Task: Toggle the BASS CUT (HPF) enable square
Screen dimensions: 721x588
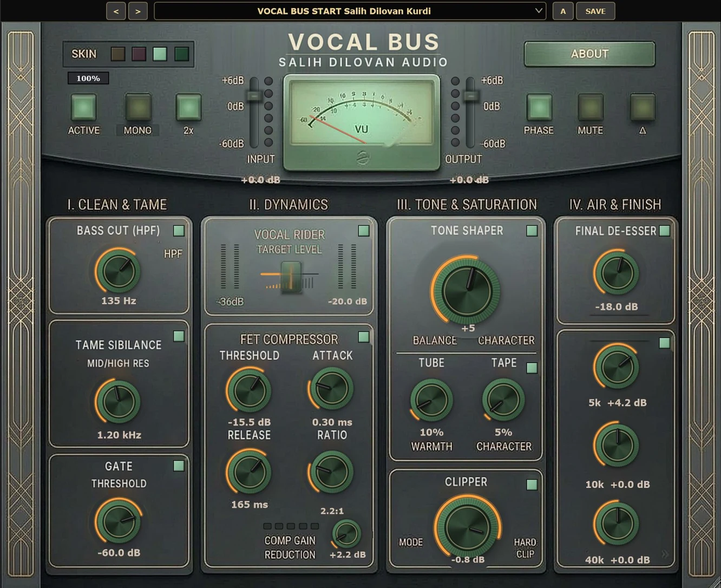Action: (x=179, y=231)
